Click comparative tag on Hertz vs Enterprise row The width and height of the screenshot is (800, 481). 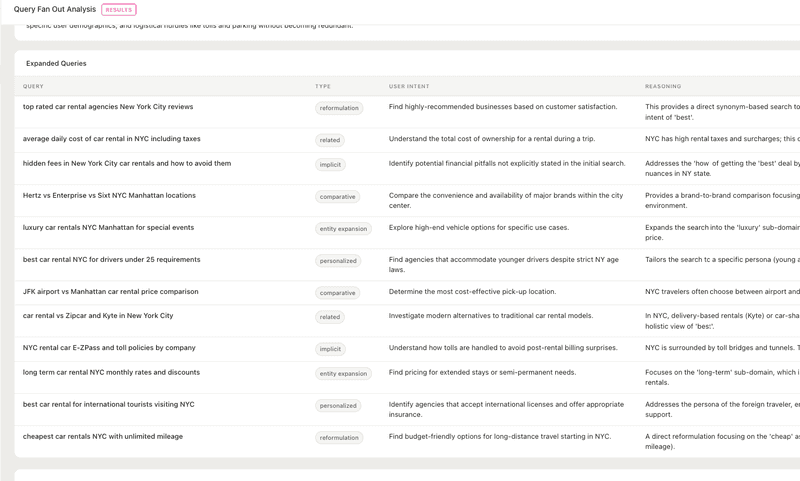tap(337, 197)
